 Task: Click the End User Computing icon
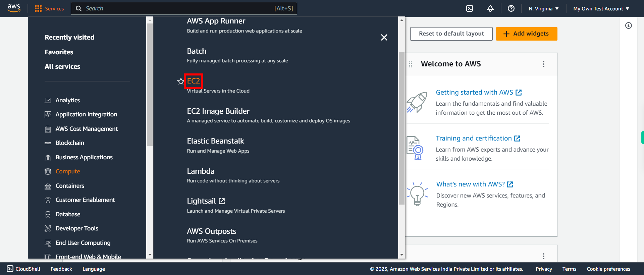pyautogui.click(x=48, y=243)
